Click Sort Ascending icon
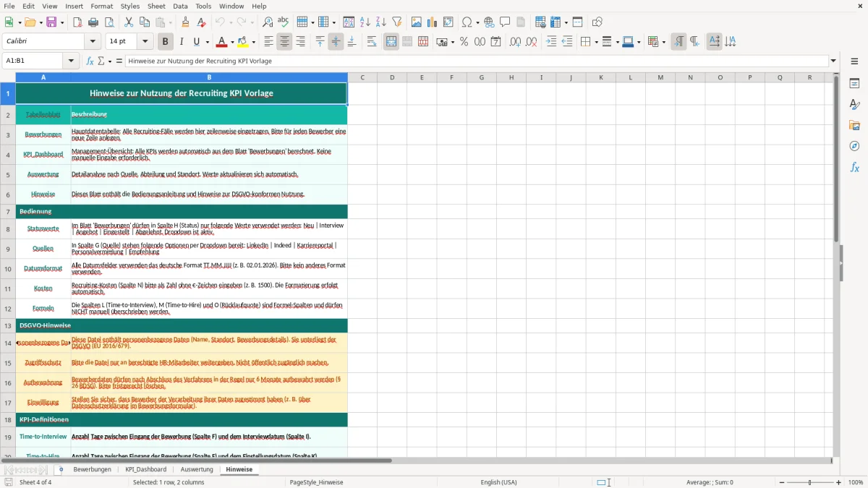Image resolution: width=868 pixels, height=488 pixels. 365,22
